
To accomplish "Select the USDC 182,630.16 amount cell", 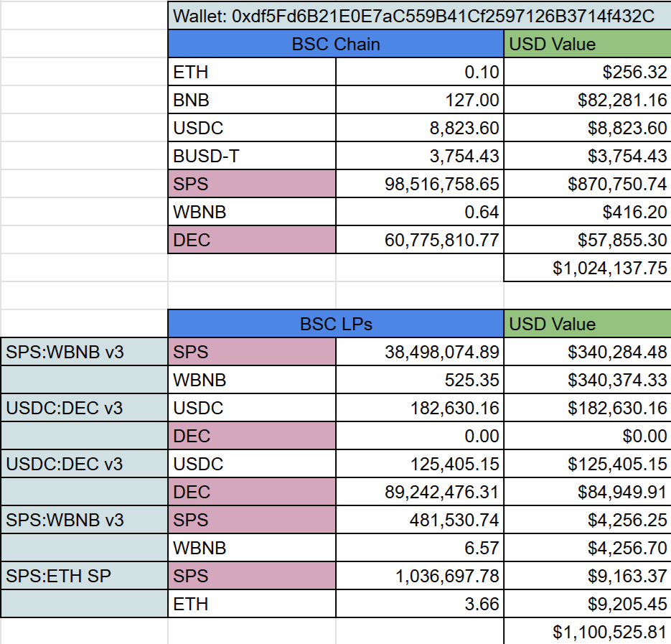I will tap(420, 408).
